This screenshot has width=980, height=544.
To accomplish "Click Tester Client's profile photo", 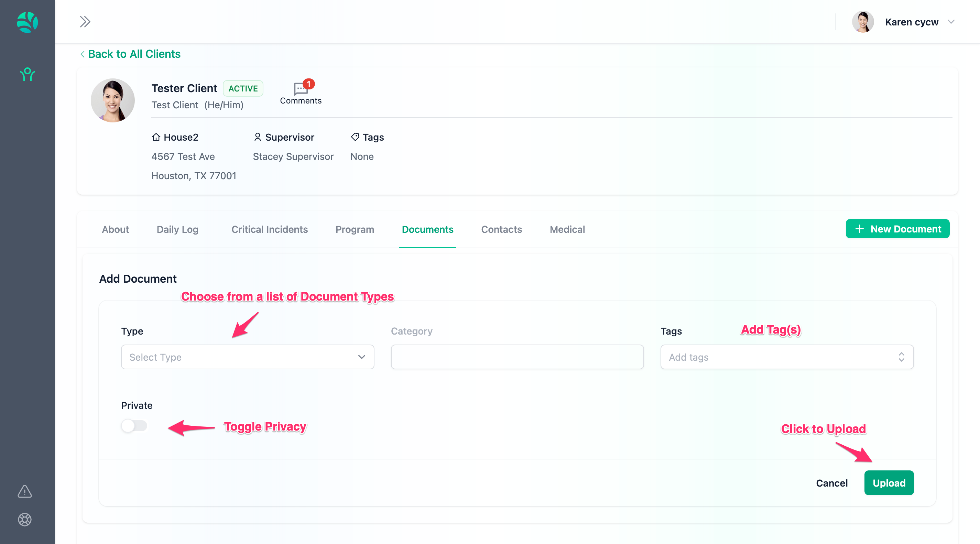I will click(112, 100).
